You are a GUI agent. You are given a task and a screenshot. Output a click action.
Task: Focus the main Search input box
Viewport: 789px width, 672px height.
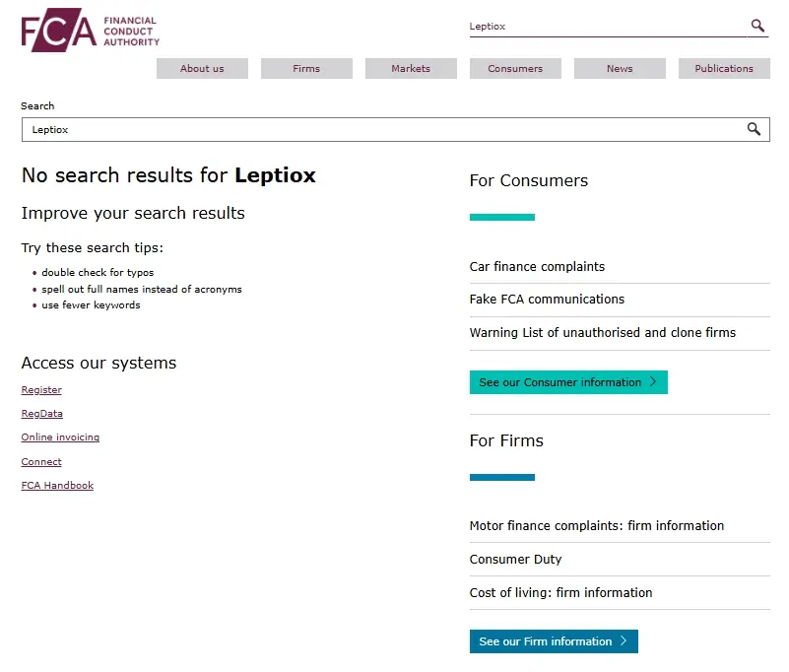pos(384,129)
